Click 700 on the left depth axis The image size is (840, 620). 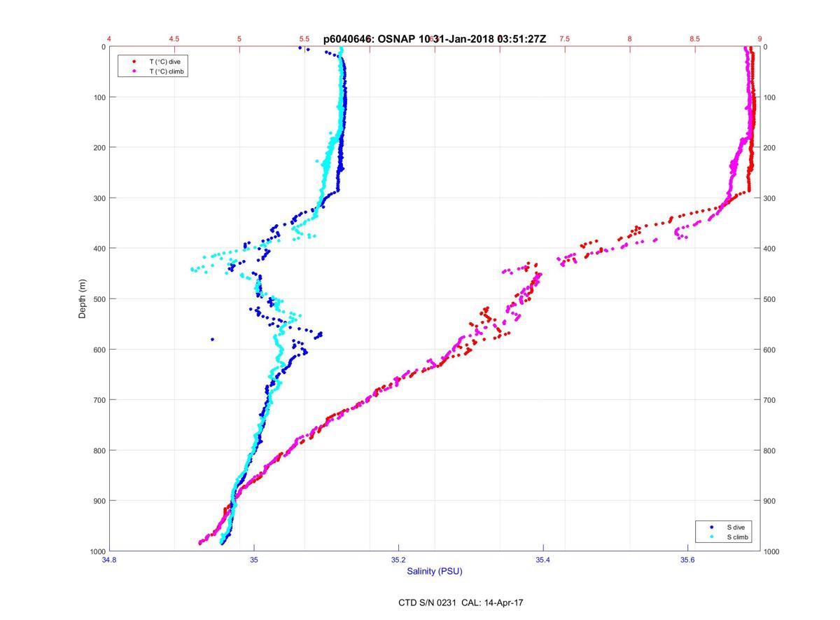(99, 400)
